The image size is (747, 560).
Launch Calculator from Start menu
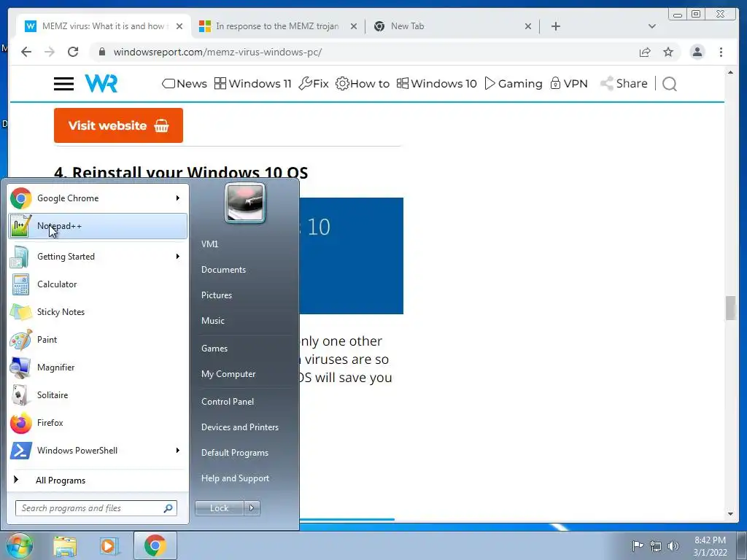click(x=98, y=284)
